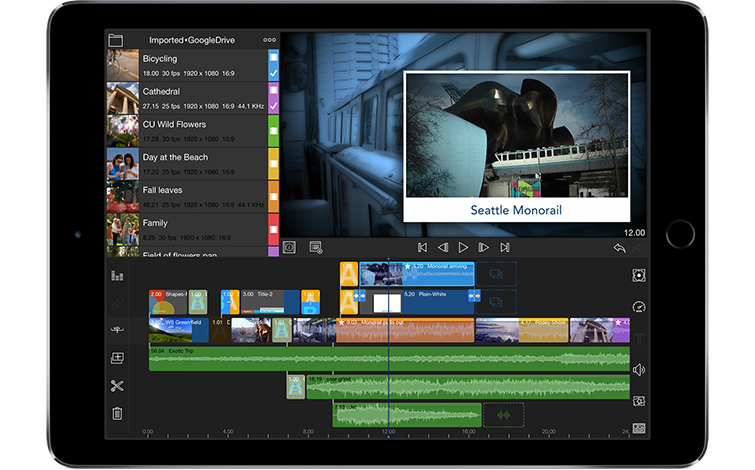Click the split clip scissors tool
This screenshot has width=755, height=470.
(x=117, y=385)
